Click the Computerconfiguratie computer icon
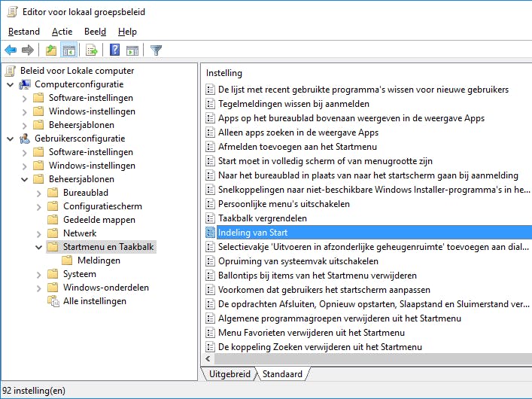 point(25,84)
